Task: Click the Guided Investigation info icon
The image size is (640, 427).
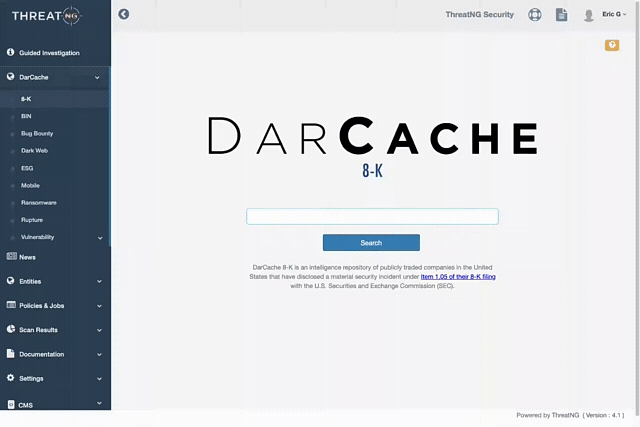Action: point(10,52)
